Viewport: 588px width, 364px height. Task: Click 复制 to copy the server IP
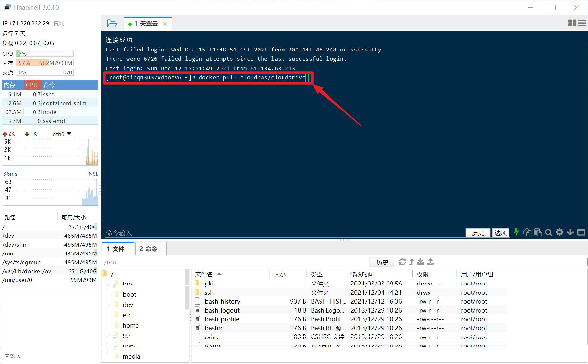59,23
